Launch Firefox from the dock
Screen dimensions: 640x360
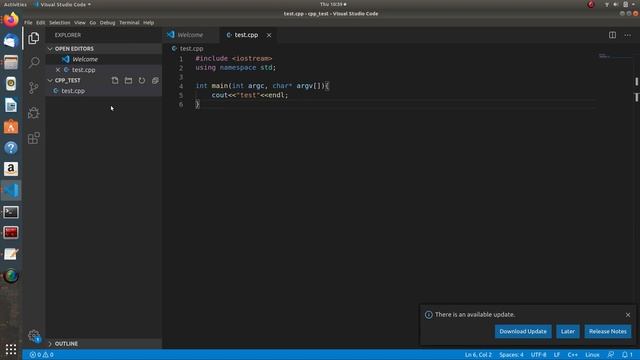[11, 20]
